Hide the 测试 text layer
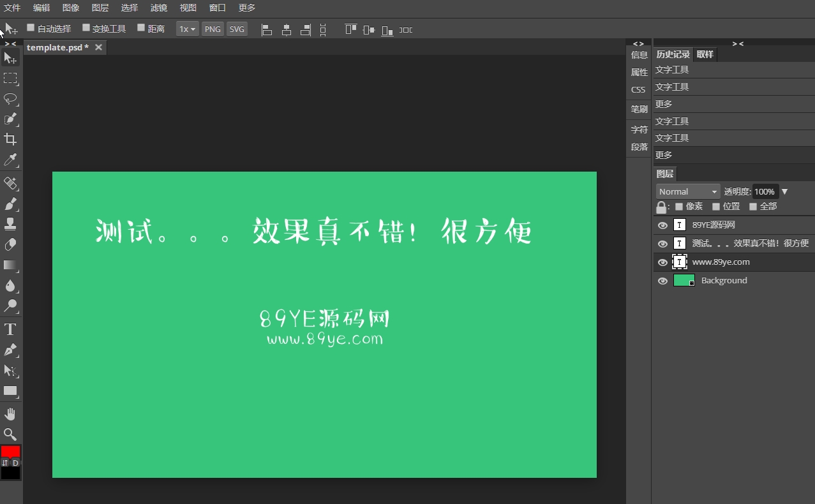Viewport: 815px width, 504px height. pos(662,244)
